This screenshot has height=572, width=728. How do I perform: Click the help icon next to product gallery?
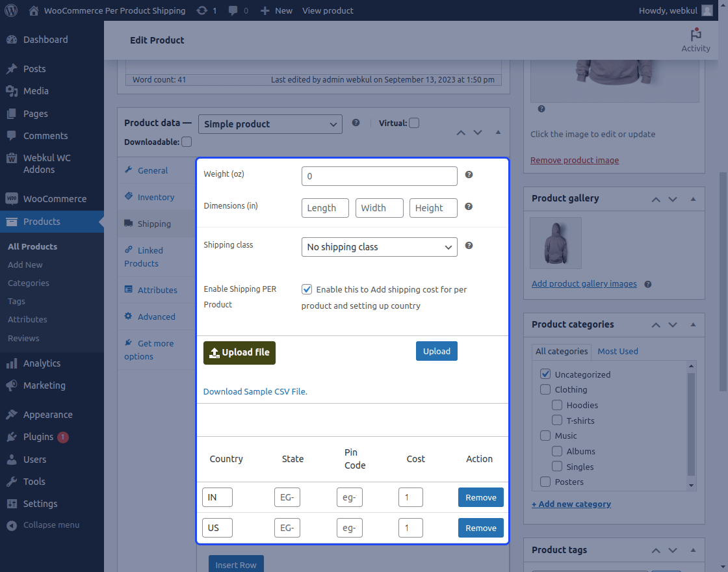click(x=648, y=284)
